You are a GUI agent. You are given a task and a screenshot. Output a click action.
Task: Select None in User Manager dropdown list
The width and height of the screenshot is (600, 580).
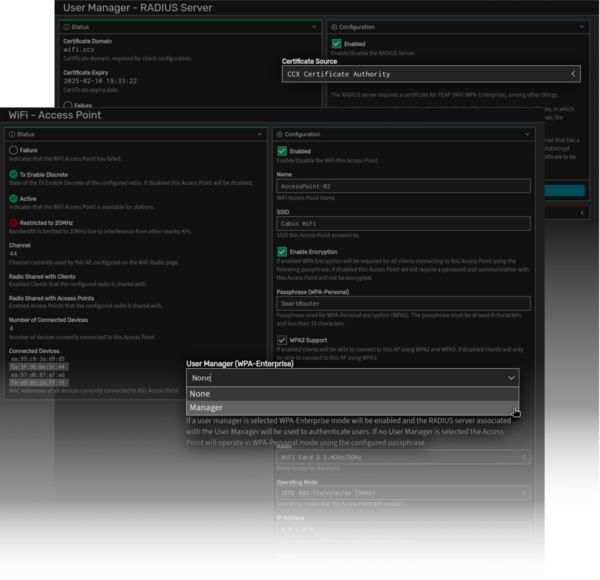[352, 394]
